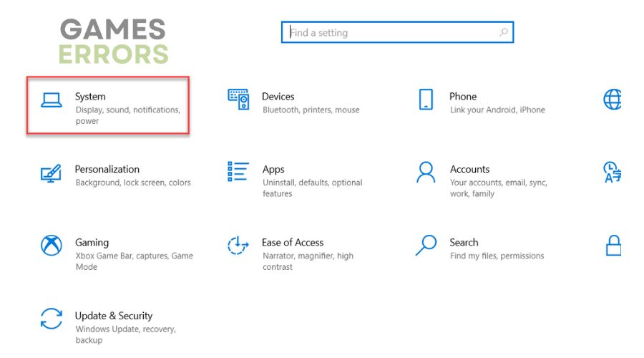Open Ease of Access settings title
Screen dimensions: 644x358
pos(293,243)
